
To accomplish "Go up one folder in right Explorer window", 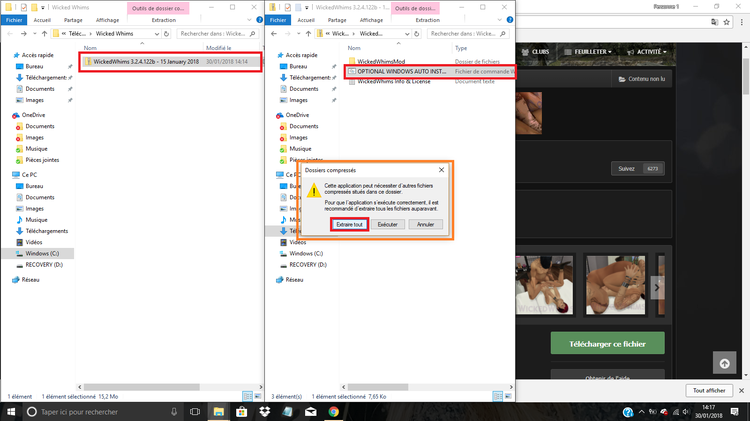I will [x=309, y=33].
